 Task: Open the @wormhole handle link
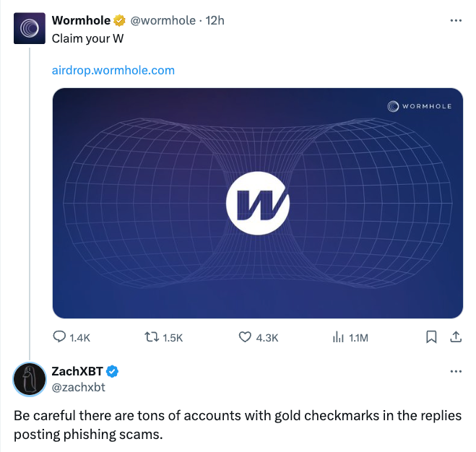click(163, 21)
